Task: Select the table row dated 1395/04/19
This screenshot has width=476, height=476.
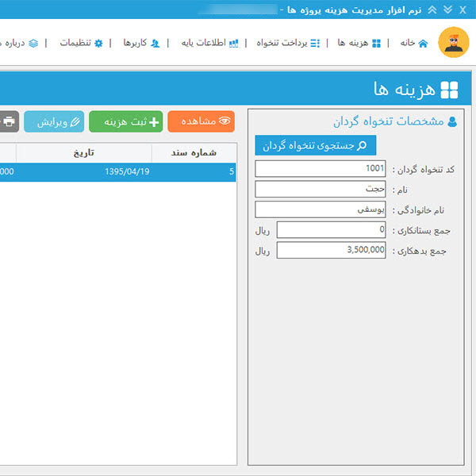Action: 117,172
